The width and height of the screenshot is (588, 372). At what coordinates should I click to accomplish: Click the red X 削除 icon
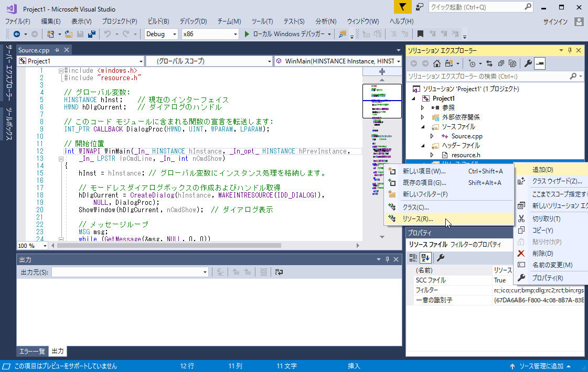tap(521, 253)
